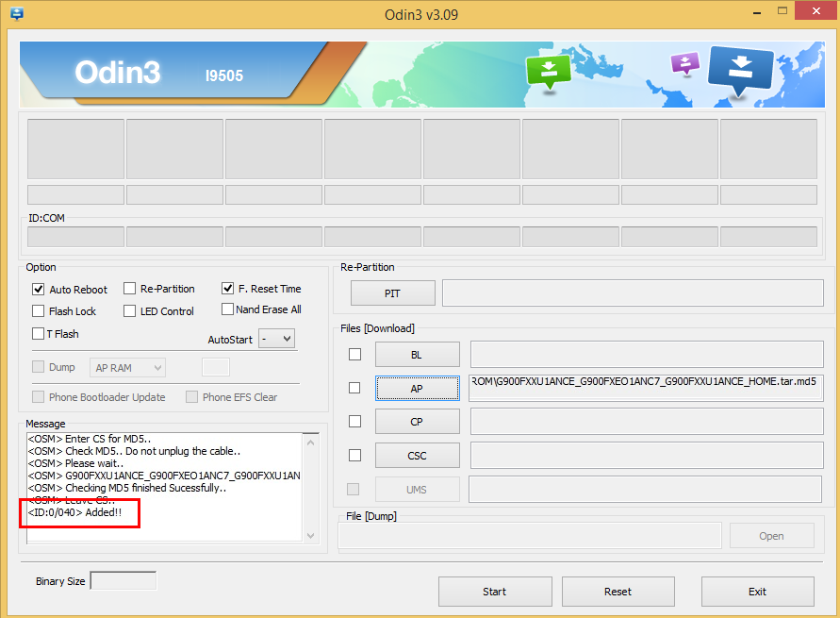Image resolution: width=840 pixels, height=618 pixels.
Task: Toggle the LED Control checkbox
Action: coord(130,311)
